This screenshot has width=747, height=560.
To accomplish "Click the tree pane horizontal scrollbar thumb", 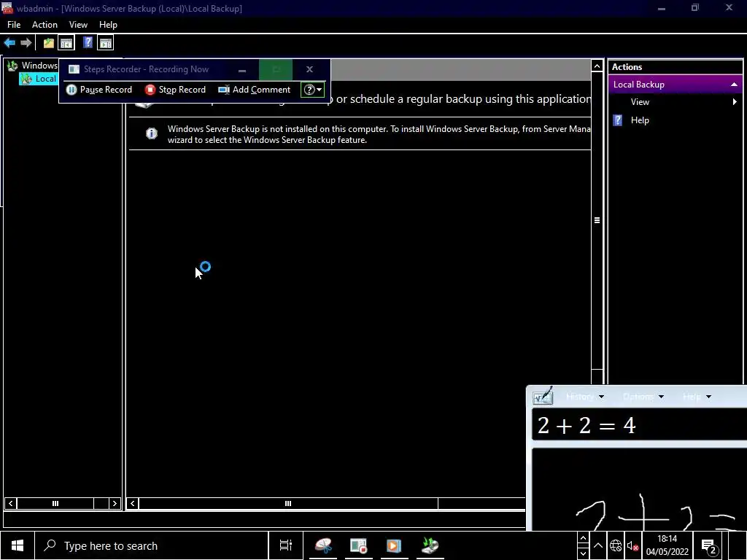I will coord(55,503).
